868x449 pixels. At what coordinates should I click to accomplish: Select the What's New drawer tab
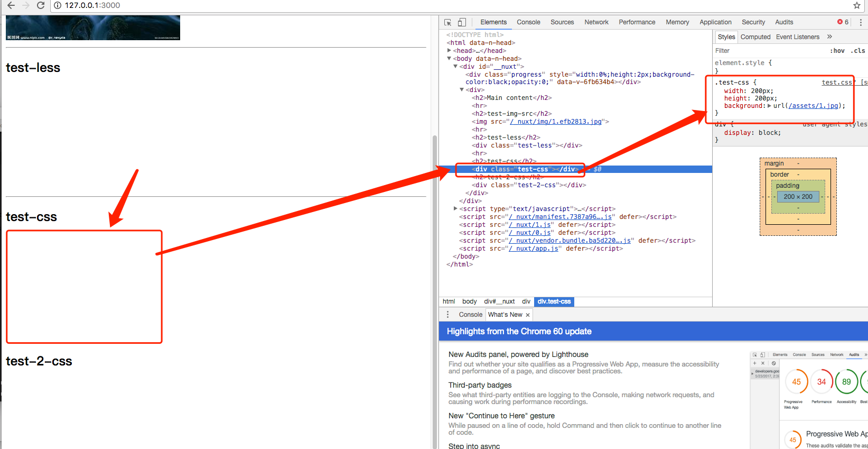[x=505, y=315]
